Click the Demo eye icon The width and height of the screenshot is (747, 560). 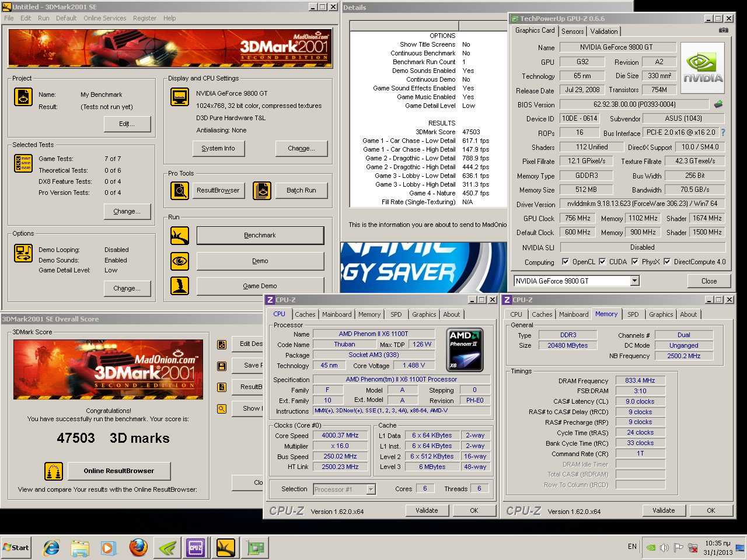(180, 261)
